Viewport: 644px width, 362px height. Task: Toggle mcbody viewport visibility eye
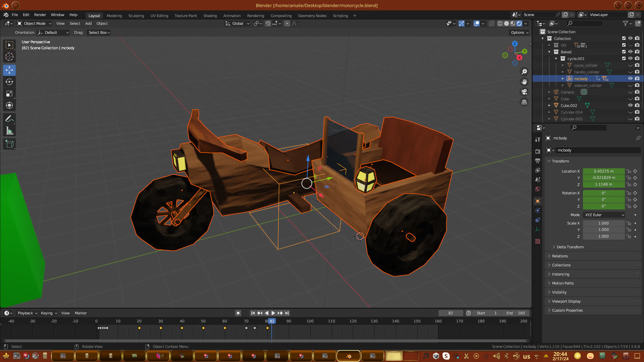[630, 78]
